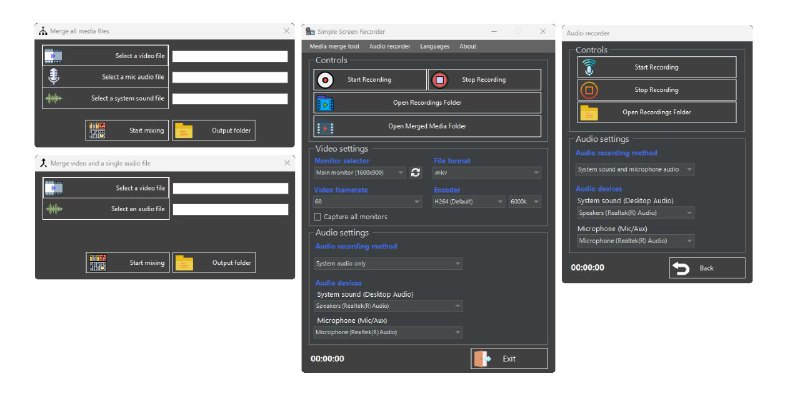Enable Capture all monitors checkbox
800x396 pixels.
coord(317,217)
